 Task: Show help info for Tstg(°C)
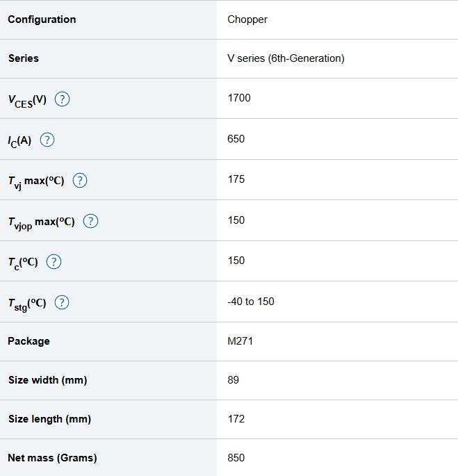click(62, 302)
